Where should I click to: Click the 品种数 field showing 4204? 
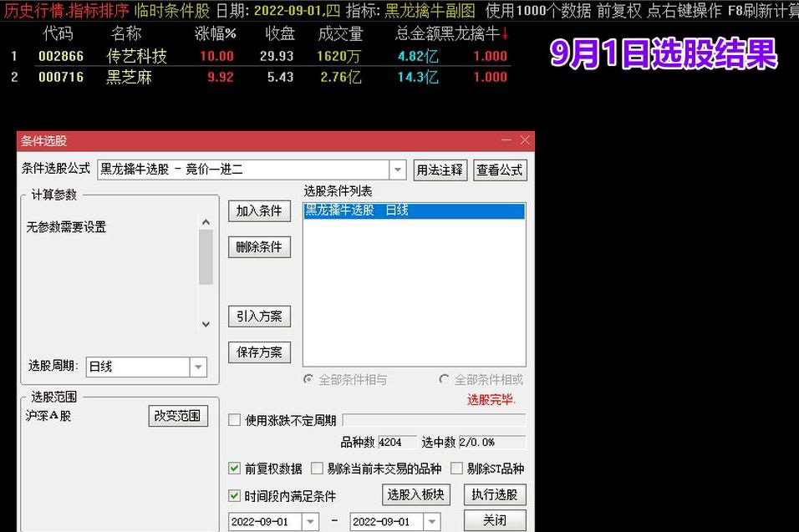398,442
